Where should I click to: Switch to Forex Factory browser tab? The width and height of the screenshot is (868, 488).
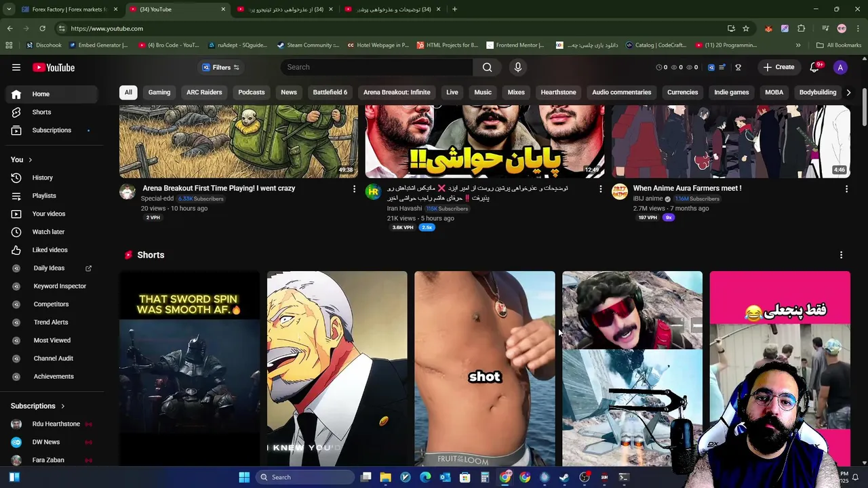pos(69,9)
